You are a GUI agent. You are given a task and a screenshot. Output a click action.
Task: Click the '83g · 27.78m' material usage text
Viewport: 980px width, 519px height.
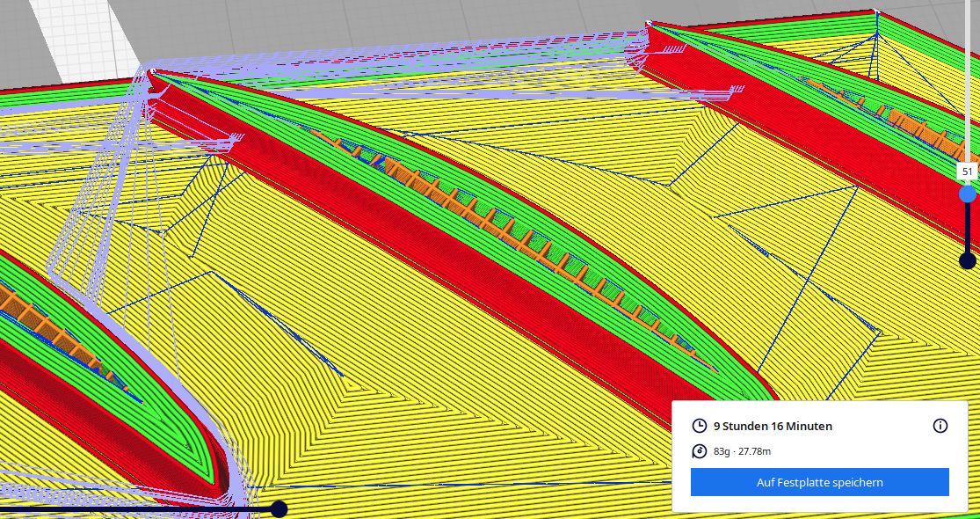(742, 451)
